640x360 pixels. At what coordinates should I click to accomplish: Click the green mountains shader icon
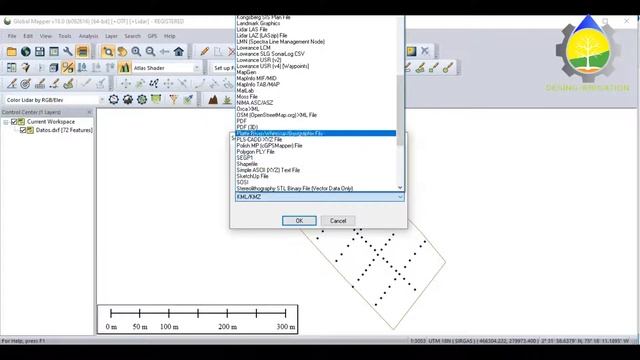click(124, 68)
